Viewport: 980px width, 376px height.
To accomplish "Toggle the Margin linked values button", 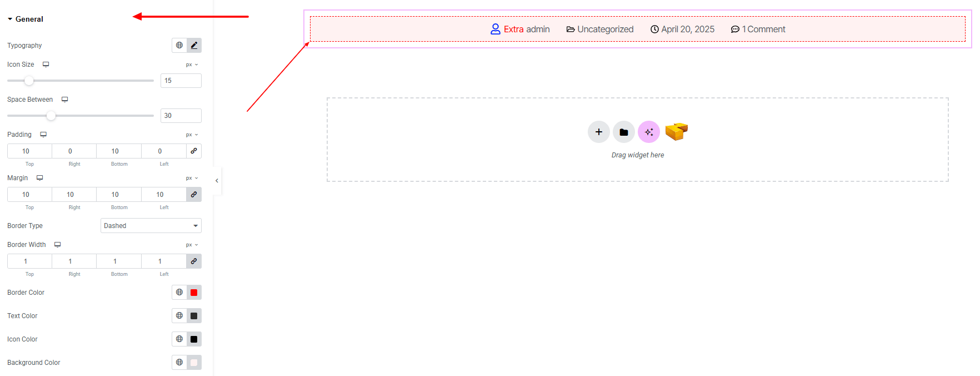I will pyautogui.click(x=194, y=195).
